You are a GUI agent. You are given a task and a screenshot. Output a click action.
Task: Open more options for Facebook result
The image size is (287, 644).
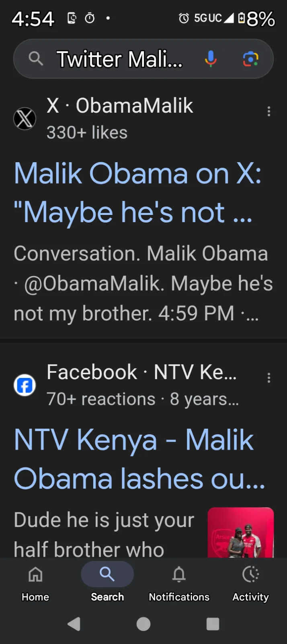click(x=269, y=378)
